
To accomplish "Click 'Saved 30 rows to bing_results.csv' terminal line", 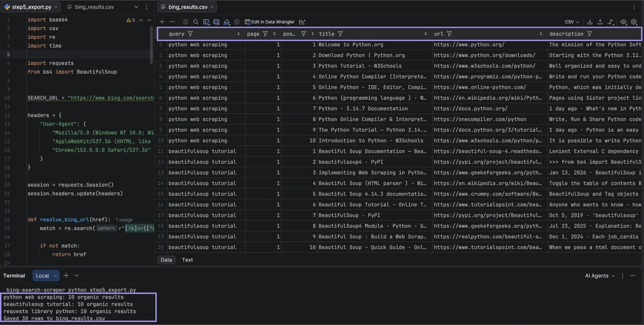I will click(x=54, y=318).
